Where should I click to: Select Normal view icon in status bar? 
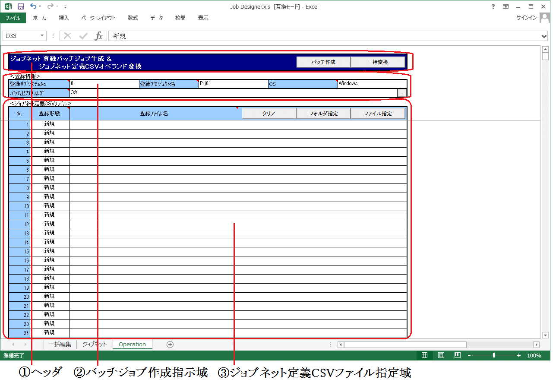pos(424,355)
